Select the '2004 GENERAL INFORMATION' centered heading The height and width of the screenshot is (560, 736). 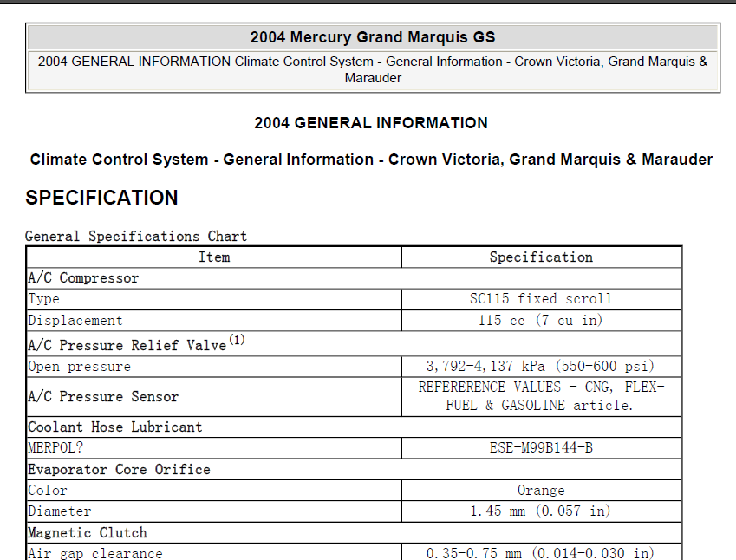[371, 123]
